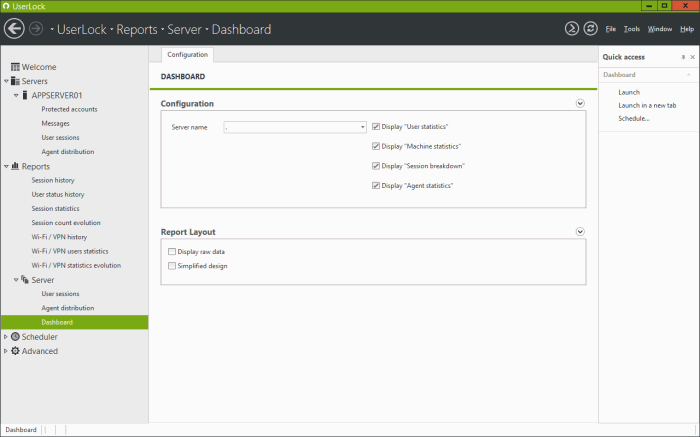Collapse the APPSERVER01 tree node
This screenshot has width=700, height=437.
pos(16,96)
